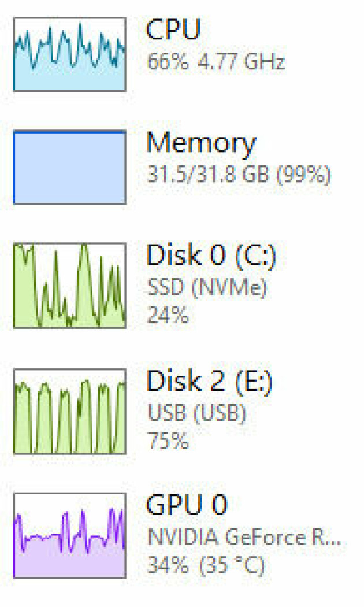The image size is (364, 607).
Task: Open the purple GPU 0 graph thumbnail
Action: [70, 535]
